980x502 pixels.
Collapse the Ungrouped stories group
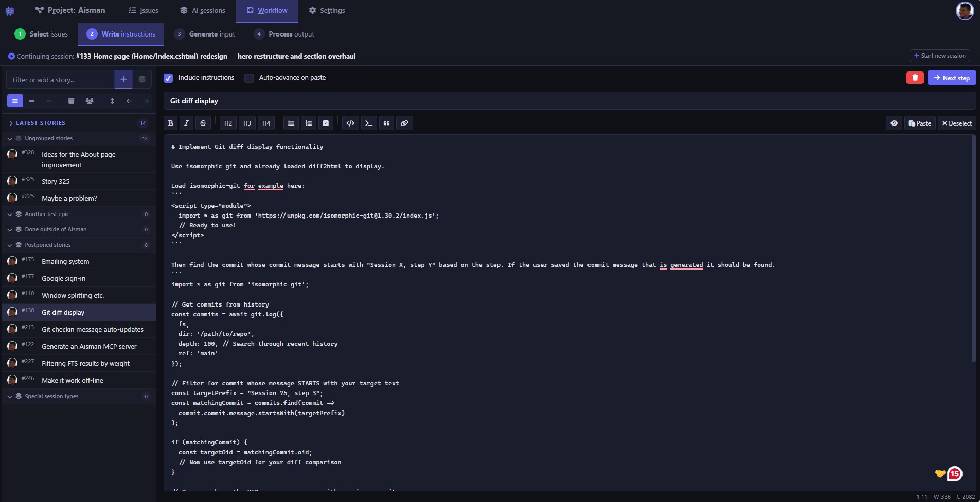[x=79, y=139]
